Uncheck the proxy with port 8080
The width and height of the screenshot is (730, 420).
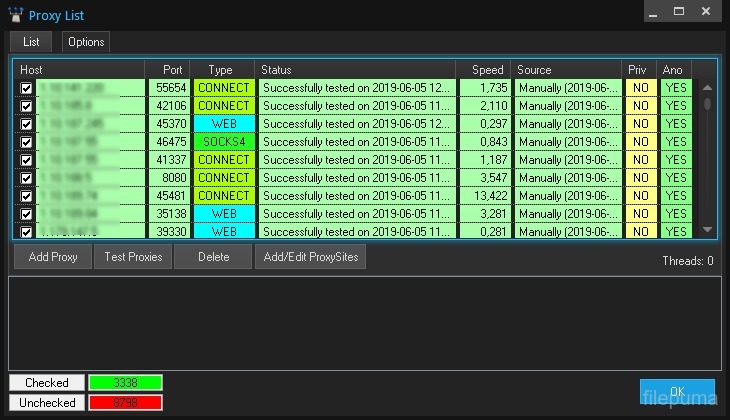(x=26, y=178)
